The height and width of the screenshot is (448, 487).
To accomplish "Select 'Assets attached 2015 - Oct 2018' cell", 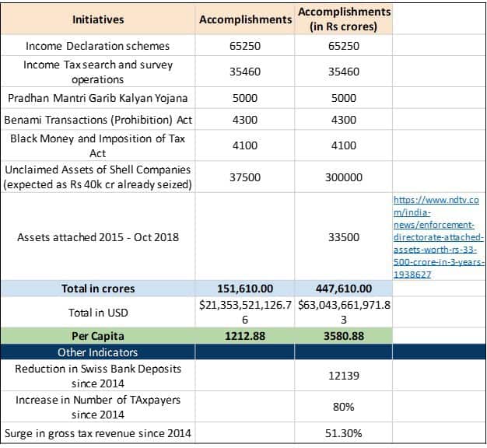I will coord(98,236).
